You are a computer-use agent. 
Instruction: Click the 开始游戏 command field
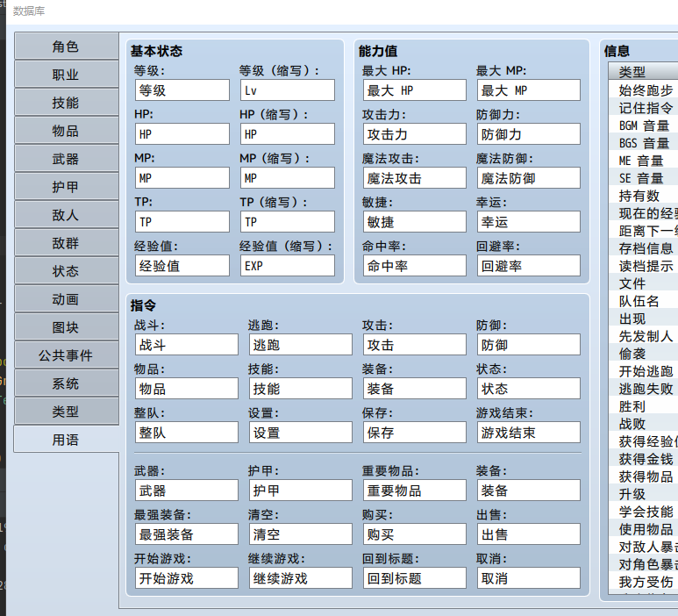pyautogui.click(x=186, y=578)
